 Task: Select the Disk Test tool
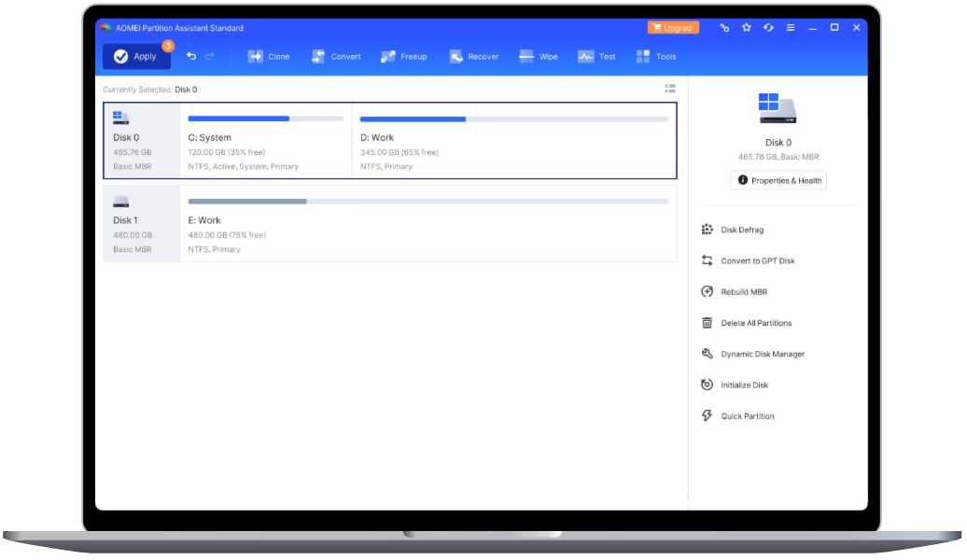click(596, 56)
